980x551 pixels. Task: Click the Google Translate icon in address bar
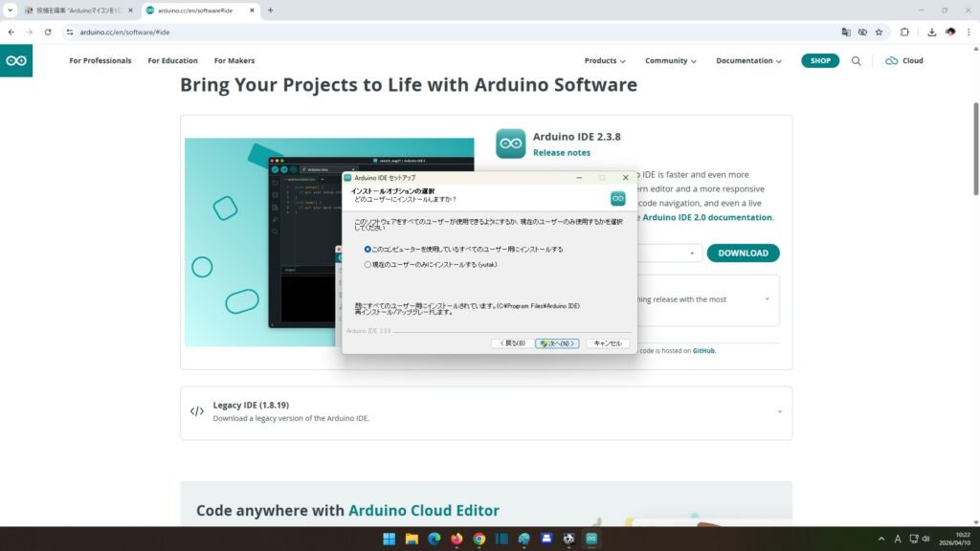[846, 32]
